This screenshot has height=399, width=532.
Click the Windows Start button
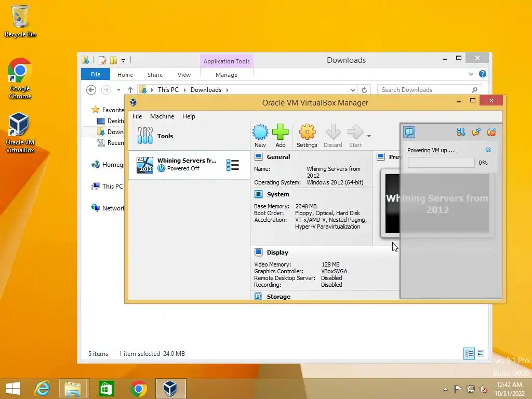click(x=13, y=389)
